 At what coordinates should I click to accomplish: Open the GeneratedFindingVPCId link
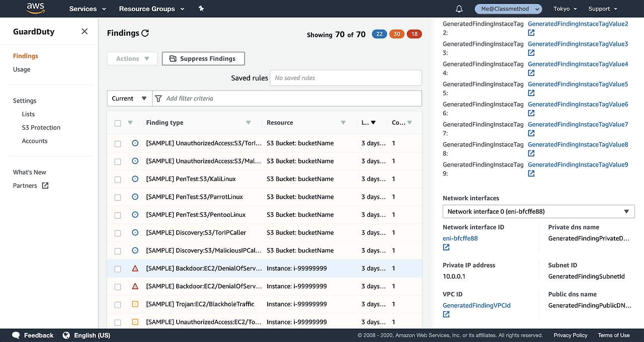(476, 305)
